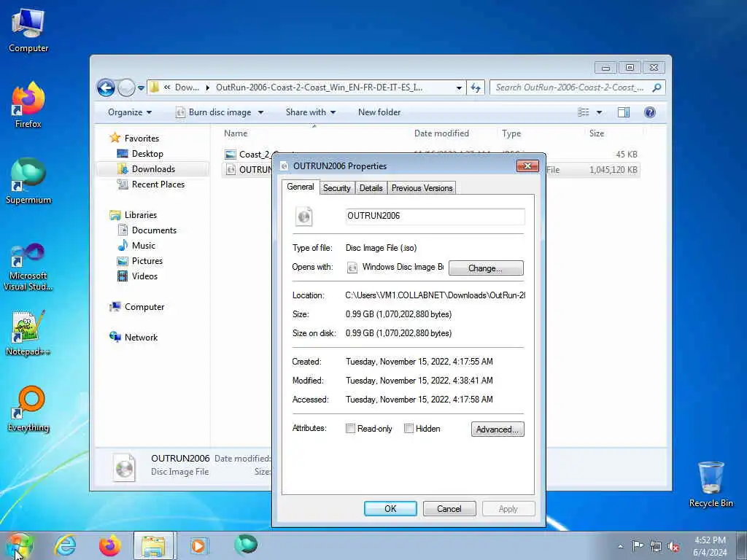The image size is (747, 560).
Task: Toggle the Read-only checkbox
Action: pyautogui.click(x=350, y=429)
